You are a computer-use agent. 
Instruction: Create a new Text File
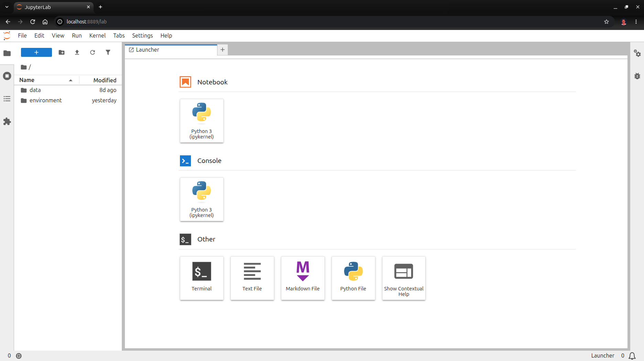point(252,278)
